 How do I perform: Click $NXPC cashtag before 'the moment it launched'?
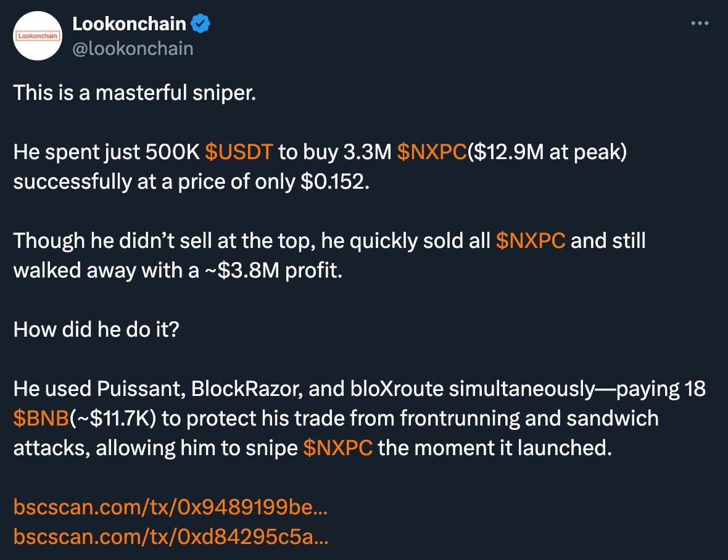pos(337,448)
